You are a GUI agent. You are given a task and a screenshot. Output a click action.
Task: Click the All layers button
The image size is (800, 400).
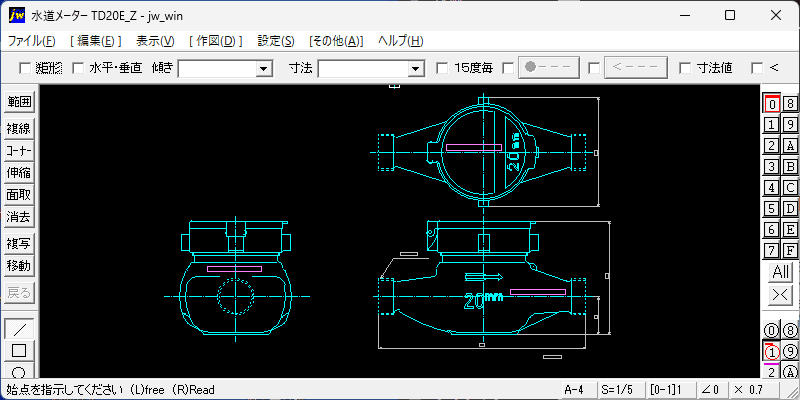tap(781, 272)
